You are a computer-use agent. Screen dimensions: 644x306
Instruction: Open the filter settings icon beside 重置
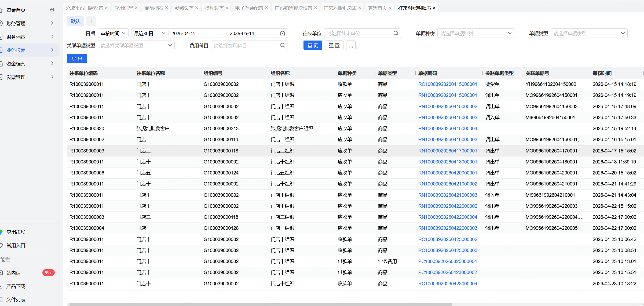[351, 45]
